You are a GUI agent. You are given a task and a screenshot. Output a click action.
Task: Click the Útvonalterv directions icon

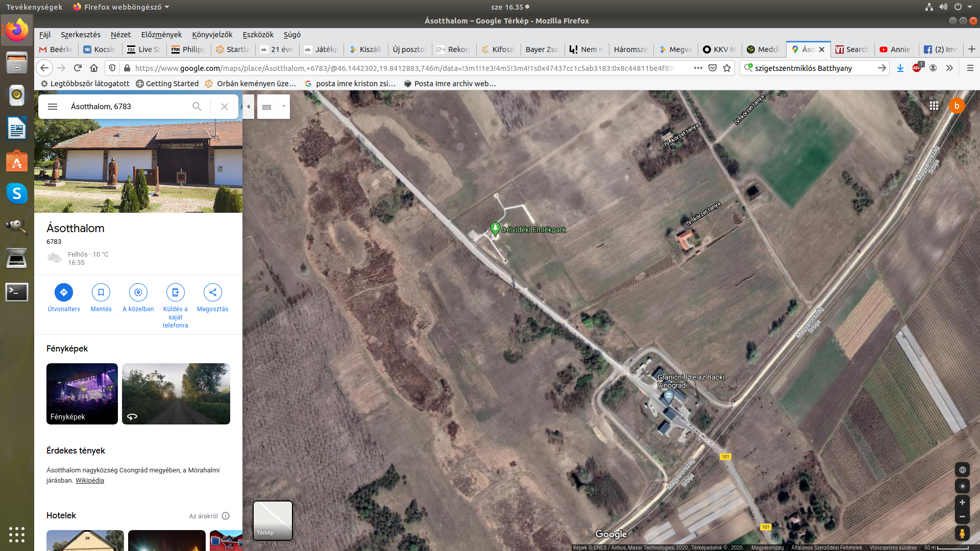64,292
